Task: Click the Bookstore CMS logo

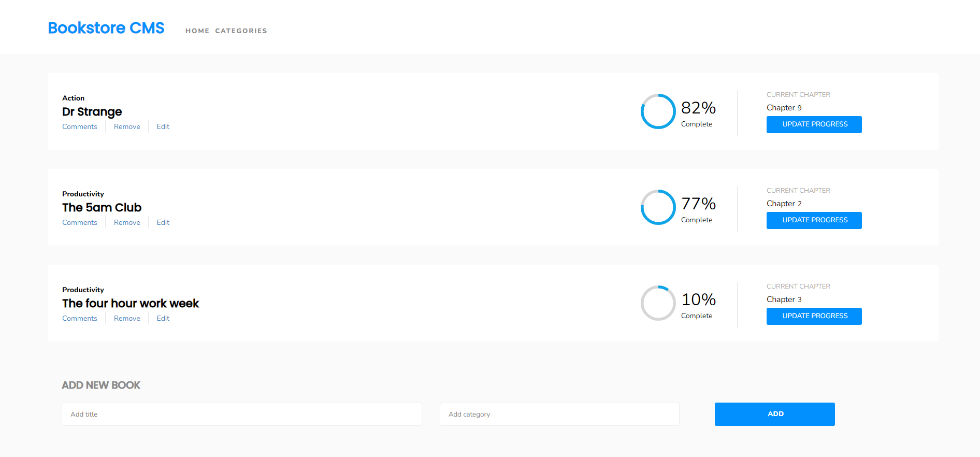Action: (x=106, y=28)
